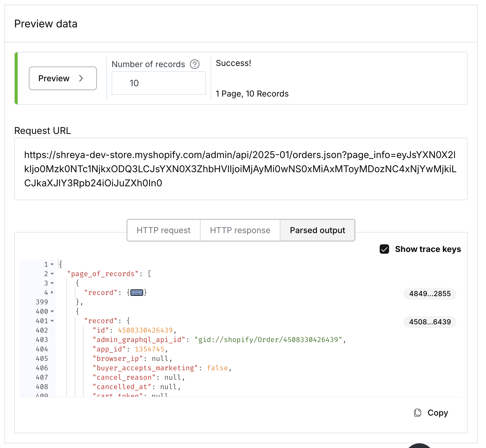
Task: Collapse the object fold on line 3
Action: point(52,283)
